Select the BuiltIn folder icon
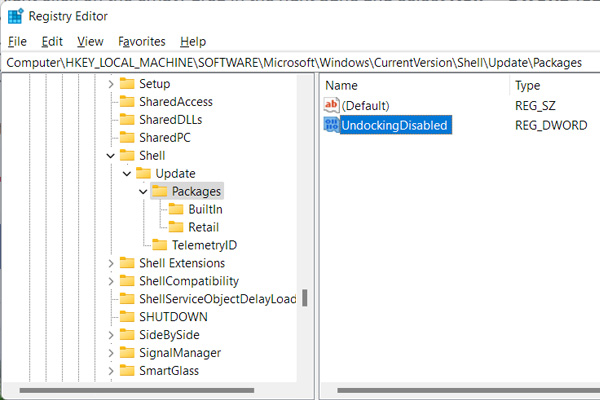 (176, 209)
